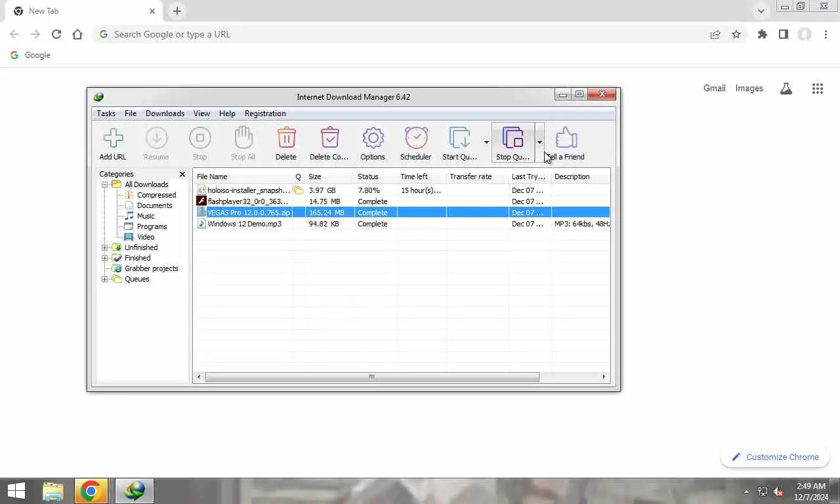Collapse the All Downloads tree node
This screenshot has height=504, width=840.
click(x=104, y=184)
